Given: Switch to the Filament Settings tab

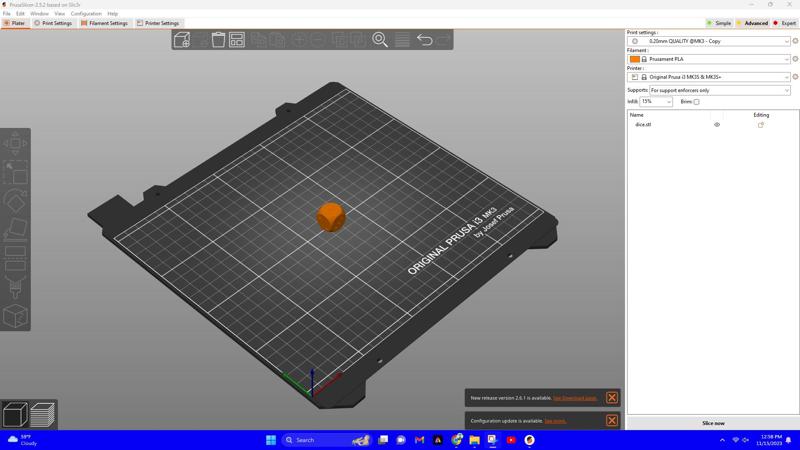Looking at the screenshot, I should pyautogui.click(x=104, y=23).
